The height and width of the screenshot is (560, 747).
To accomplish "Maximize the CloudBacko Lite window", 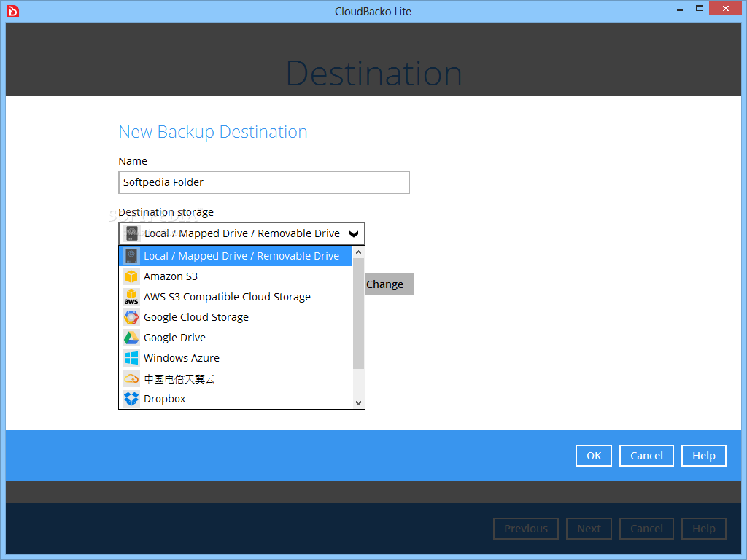I will point(700,8).
